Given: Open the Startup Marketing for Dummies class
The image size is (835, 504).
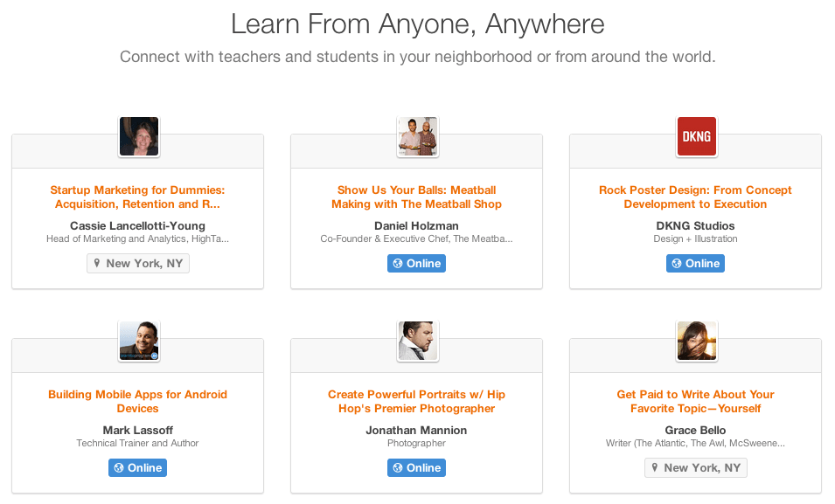Looking at the screenshot, I should 137,197.
